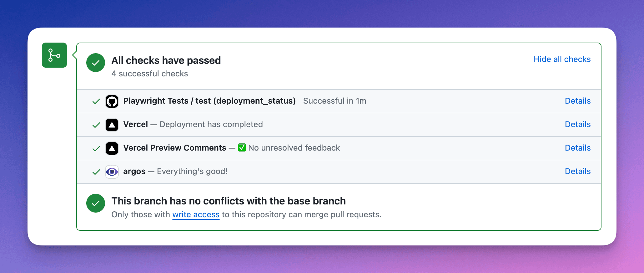Open Details for the Vercel deployment
644x273 pixels.
[x=577, y=124]
